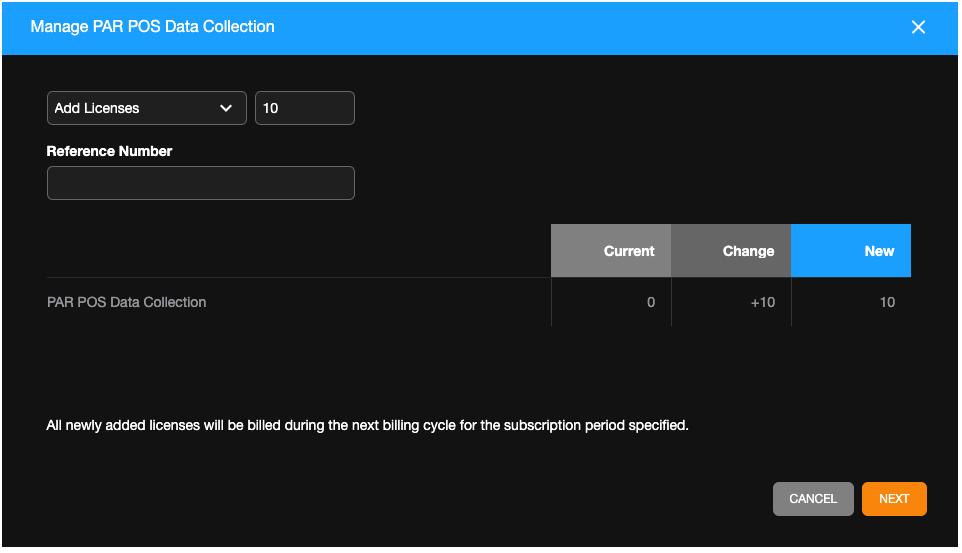Click the chevron arrow beside Add Licenses

click(226, 108)
